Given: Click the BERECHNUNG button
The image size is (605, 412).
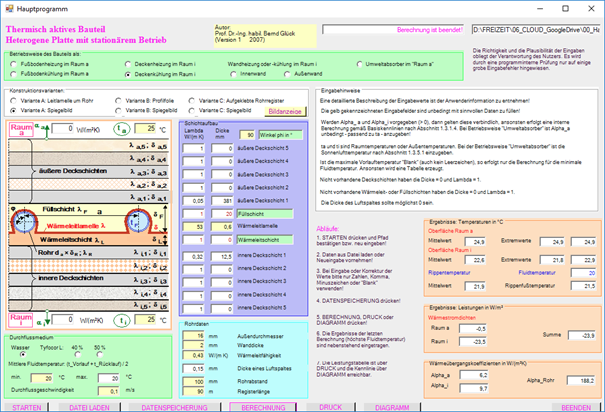Looking at the screenshot, I should point(263,407).
